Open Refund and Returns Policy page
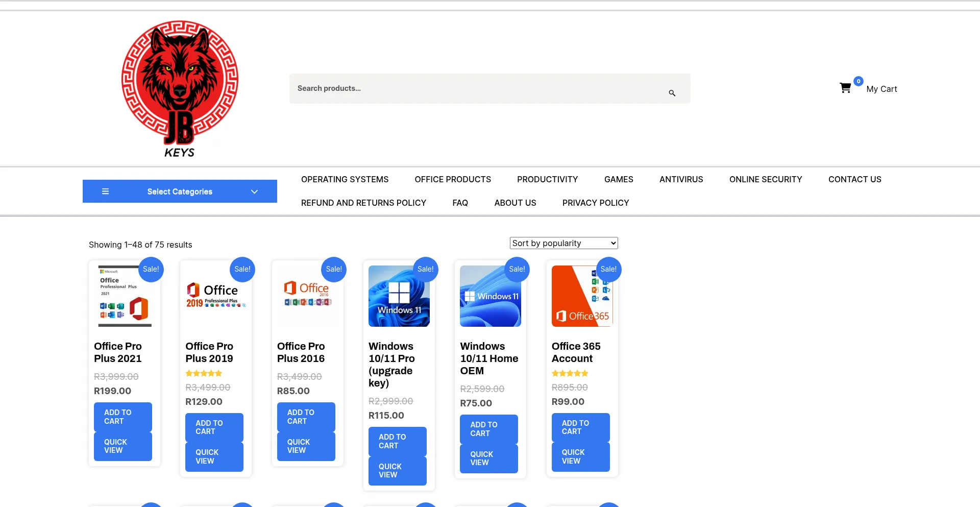The image size is (980, 507). click(363, 203)
